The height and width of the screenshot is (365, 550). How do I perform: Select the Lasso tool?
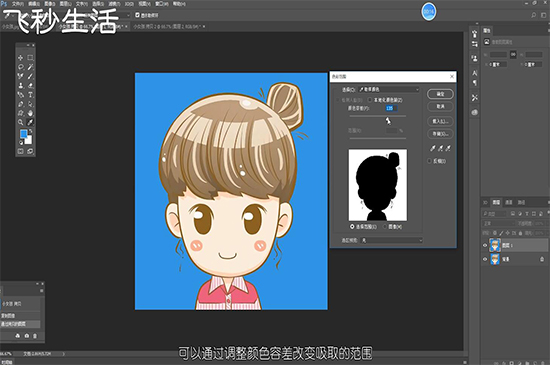[21, 67]
